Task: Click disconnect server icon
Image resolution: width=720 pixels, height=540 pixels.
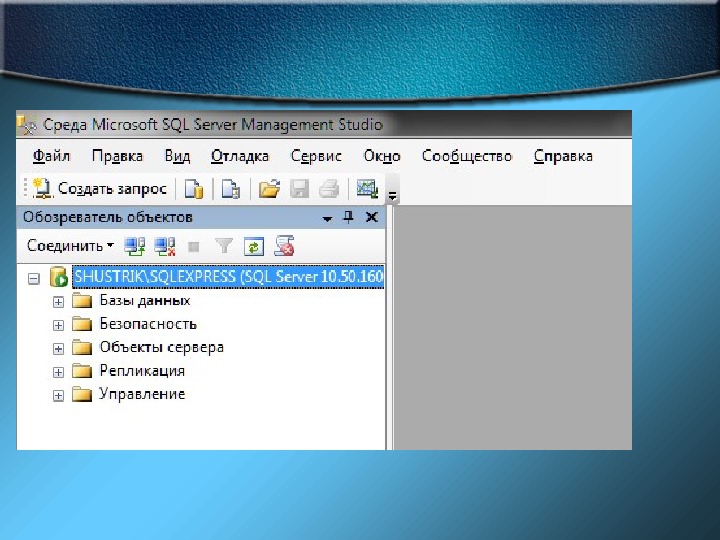Action: pyautogui.click(x=165, y=246)
